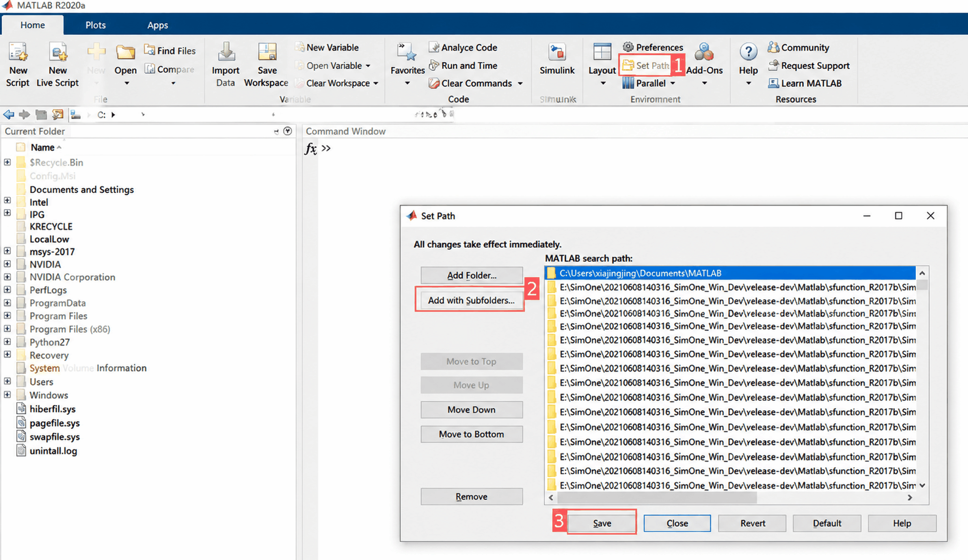Click the Command Window prompt area
Image resolution: width=968 pixels, height=560 pixels.
click(x=326, y=148)
